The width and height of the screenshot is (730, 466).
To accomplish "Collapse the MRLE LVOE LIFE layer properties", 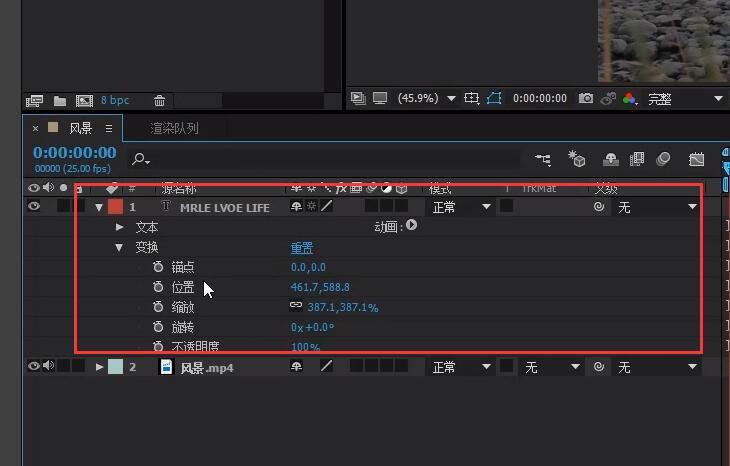I will click(x=99, y=207).
